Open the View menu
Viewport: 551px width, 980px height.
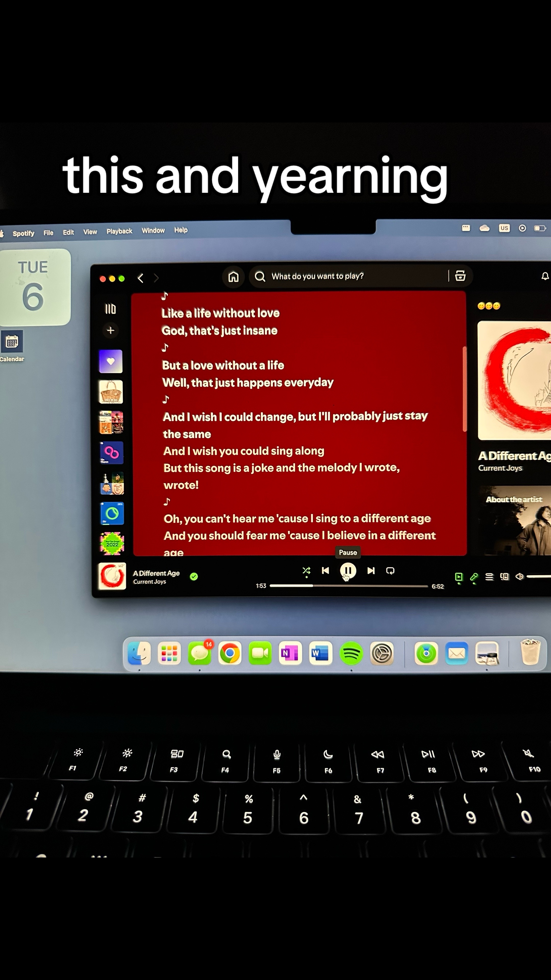(90, 232)
